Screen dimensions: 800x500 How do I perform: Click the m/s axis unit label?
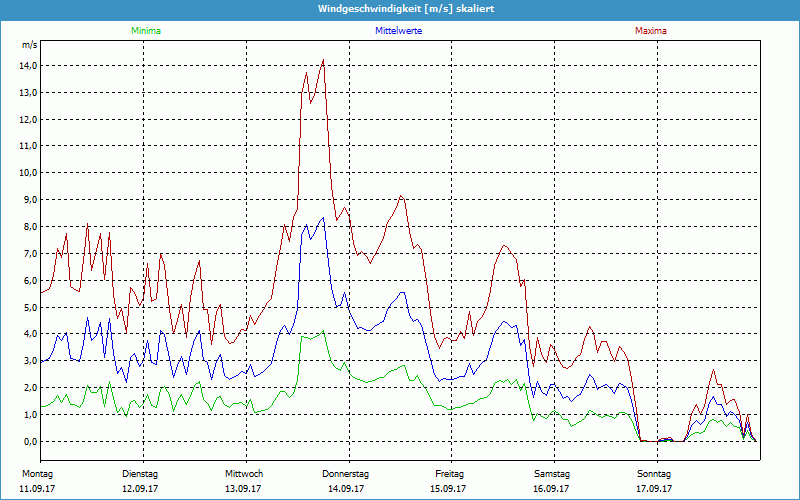29,45
